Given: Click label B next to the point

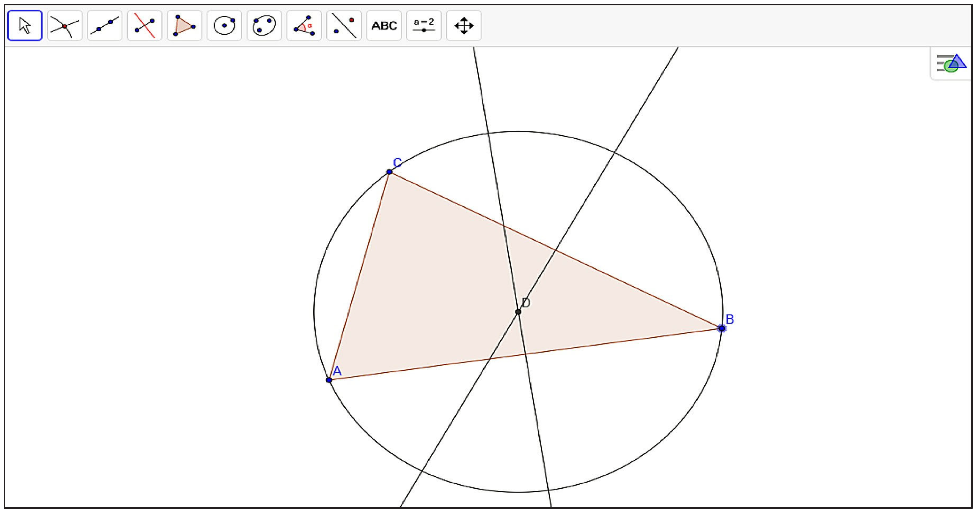Looking at the screenshot, I should click(x=730, y=319).
